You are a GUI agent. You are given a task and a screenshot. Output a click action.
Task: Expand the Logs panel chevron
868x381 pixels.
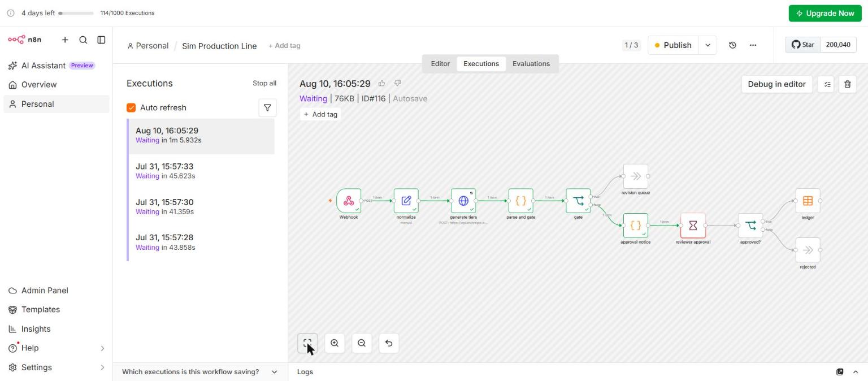pos(856,372)
